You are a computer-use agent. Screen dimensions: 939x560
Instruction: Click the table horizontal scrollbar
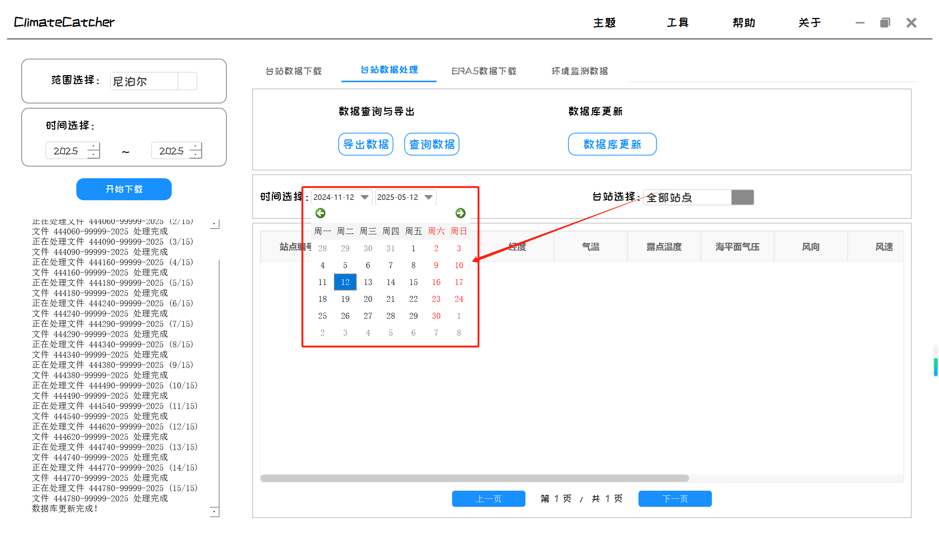[x=474, y=478]
